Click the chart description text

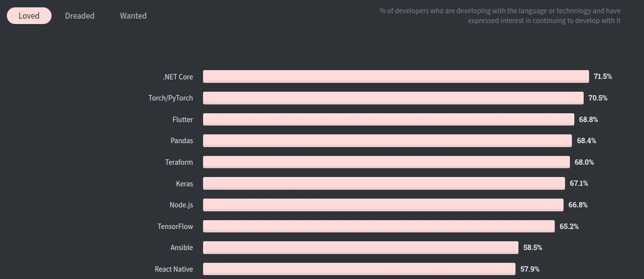tap(500, 16)
